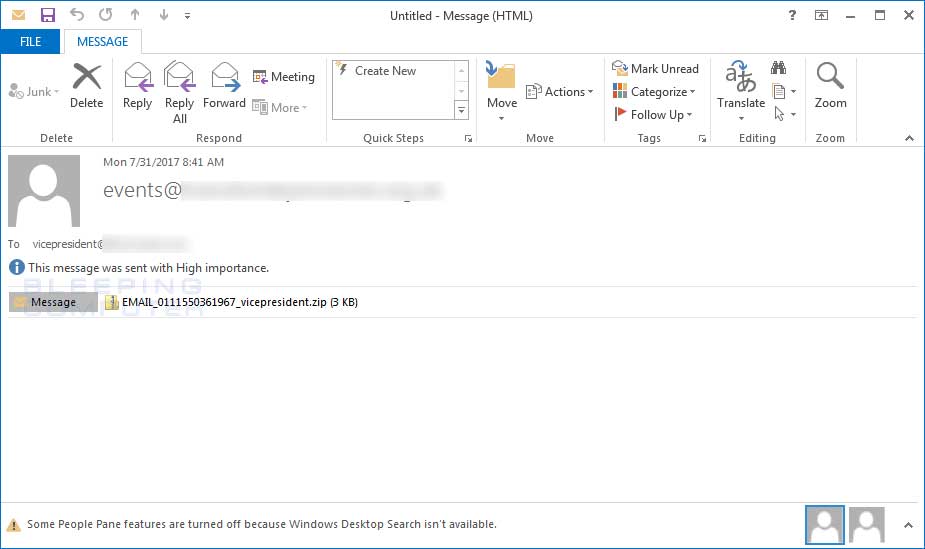Click the Mon 7/31/2017 8:41 AM date
925x549 pixels.
(163, 162)
